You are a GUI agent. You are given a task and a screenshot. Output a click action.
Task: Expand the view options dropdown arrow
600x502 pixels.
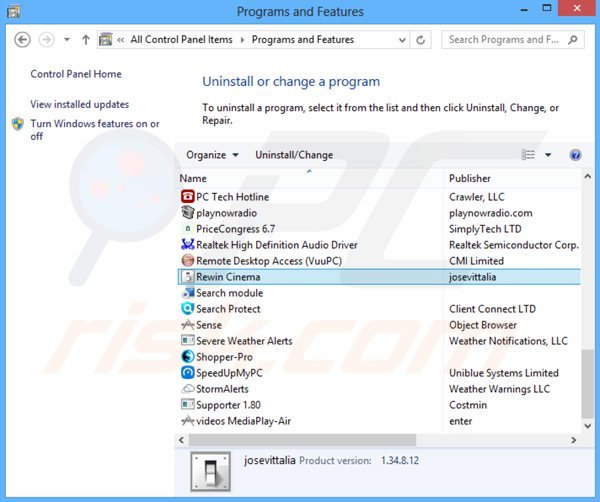click(548, 155)
